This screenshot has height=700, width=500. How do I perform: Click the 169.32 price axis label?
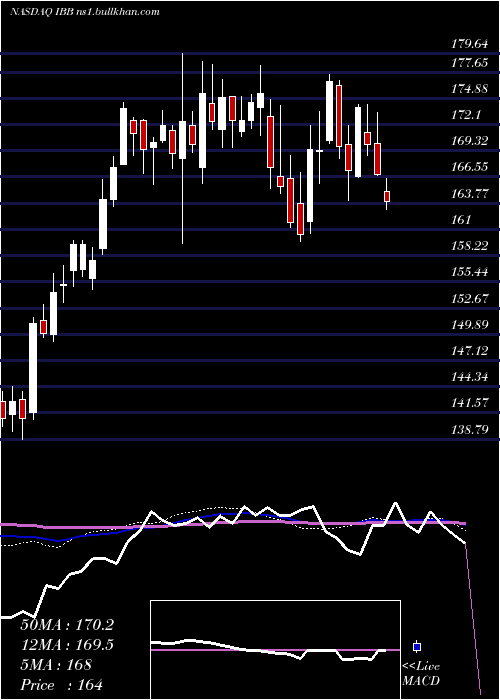[470, 141]
